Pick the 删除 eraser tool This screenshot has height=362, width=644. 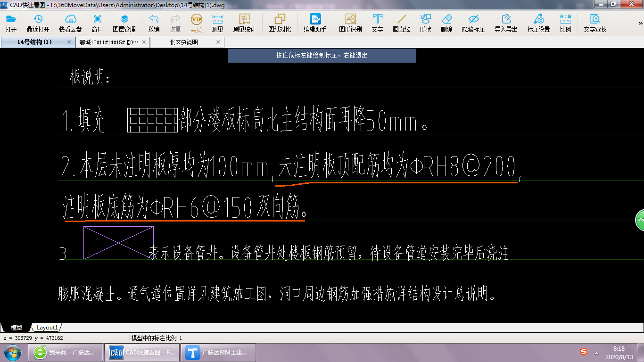pyautogui.click(x=446, y=23)
